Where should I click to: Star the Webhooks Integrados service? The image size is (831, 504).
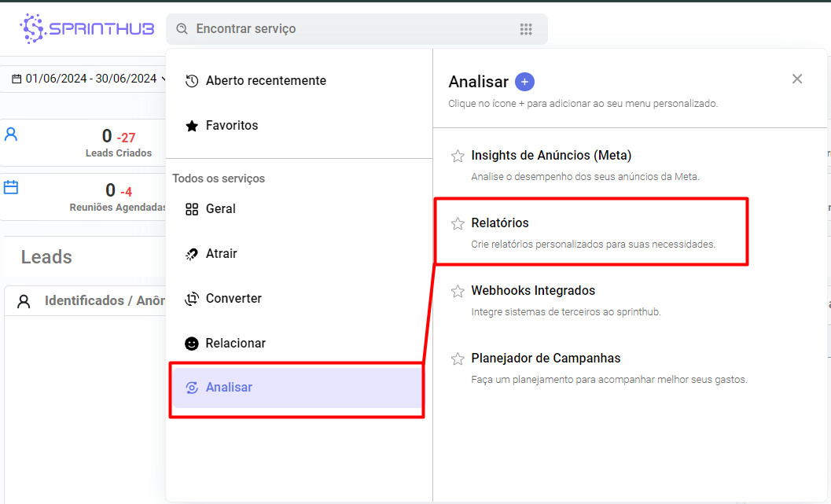(458, 291)
